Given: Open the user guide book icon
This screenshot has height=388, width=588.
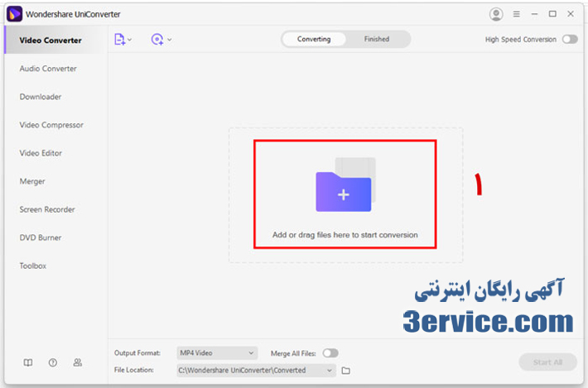Looking at the screenshot, I should 28,362.
